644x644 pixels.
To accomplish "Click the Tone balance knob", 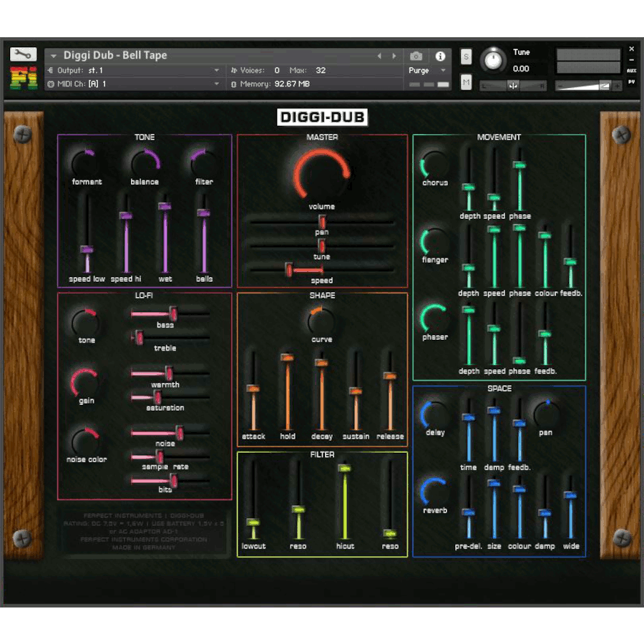I will (145, 163).
